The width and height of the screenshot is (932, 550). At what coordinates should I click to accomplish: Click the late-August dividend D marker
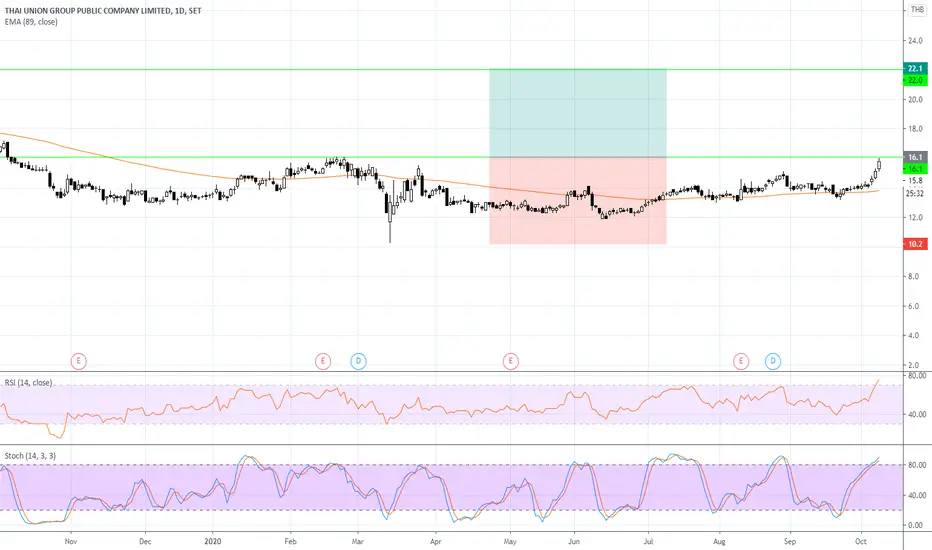pyautogui.click(x=773, y=361)
